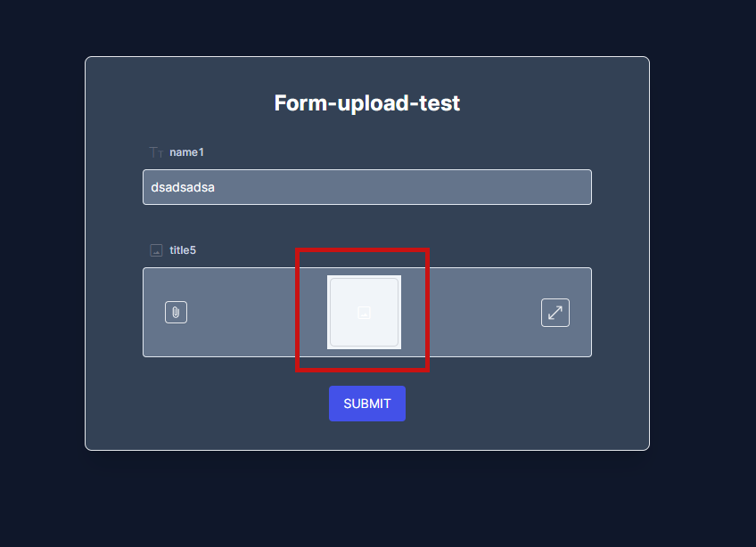Click the paperclip button on the left of upload bar
The height and width of the screenshot is (547, 756).
click(x=176, y=312)
